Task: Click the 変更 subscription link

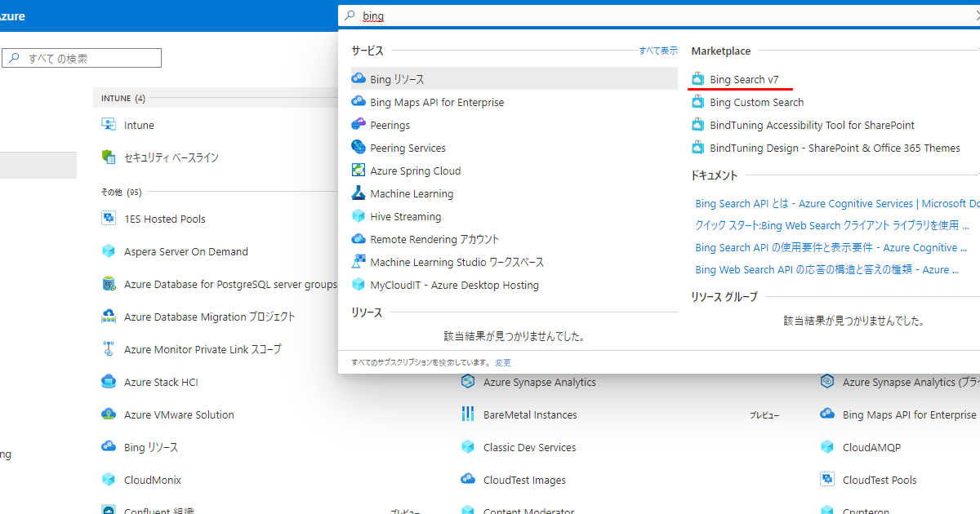Action: pos(503,361)
